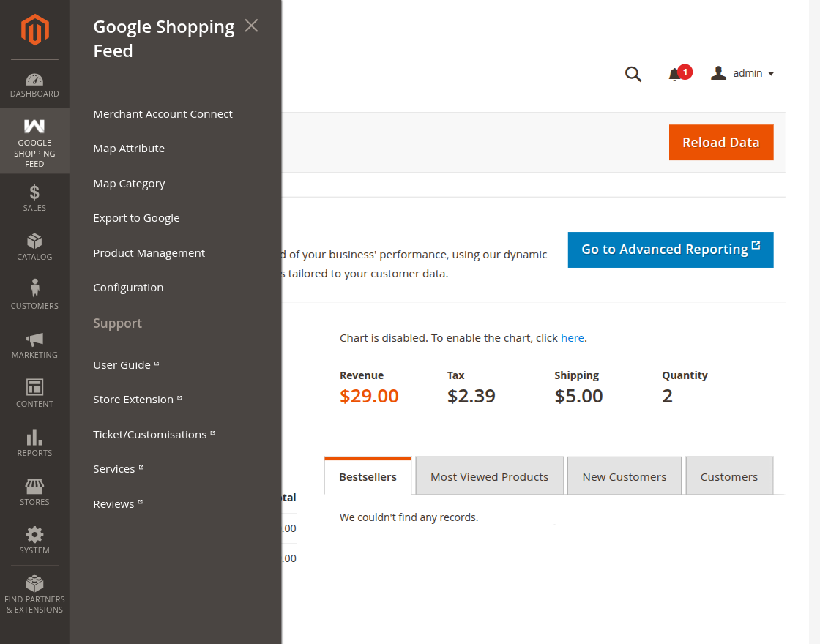Click the Revenue value $29.00
The image size is (820, 644).
coord(369,396)
